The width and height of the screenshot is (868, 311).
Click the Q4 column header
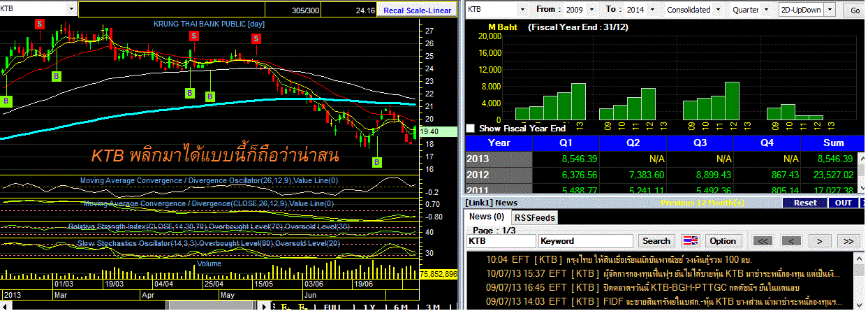pyautogui.click(x=767, y=143)
